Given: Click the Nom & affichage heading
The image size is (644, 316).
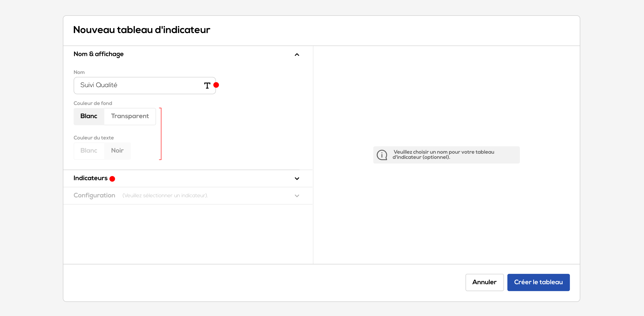Looking at the screenshot, I should coord(98,54).
